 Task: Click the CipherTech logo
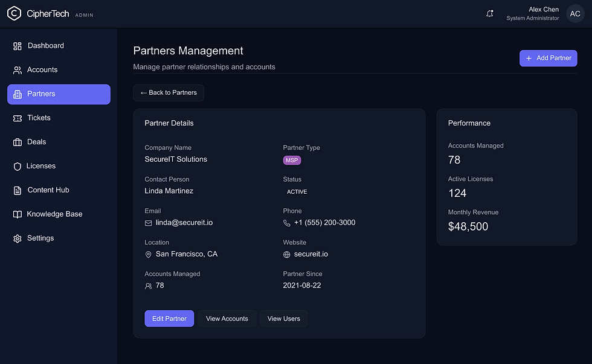point(14,13)
